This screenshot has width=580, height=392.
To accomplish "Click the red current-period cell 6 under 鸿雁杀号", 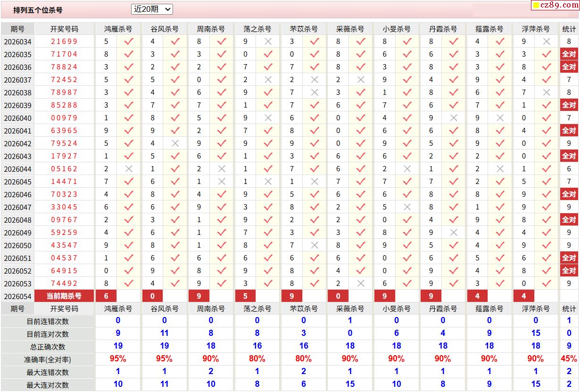I will tap(107, 296).
